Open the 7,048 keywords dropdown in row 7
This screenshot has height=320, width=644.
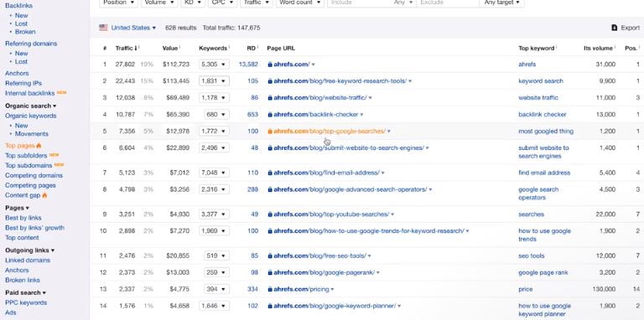[x=214, y=173]
